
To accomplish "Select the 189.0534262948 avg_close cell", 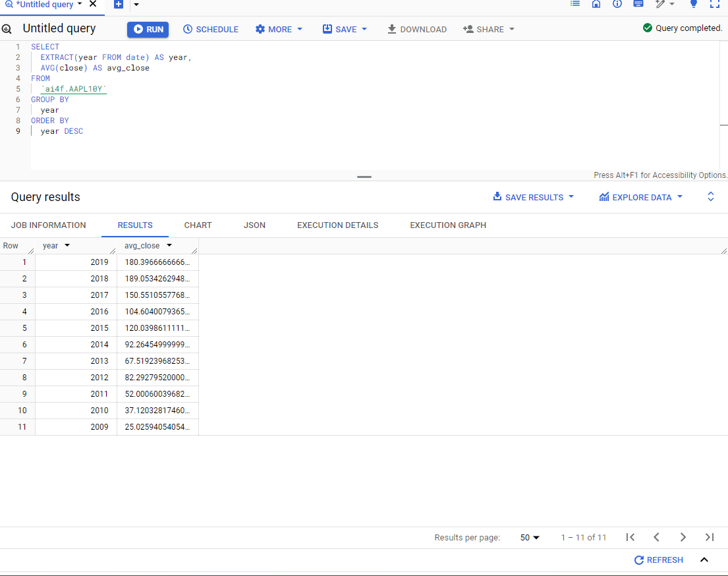I will [158, 279].
